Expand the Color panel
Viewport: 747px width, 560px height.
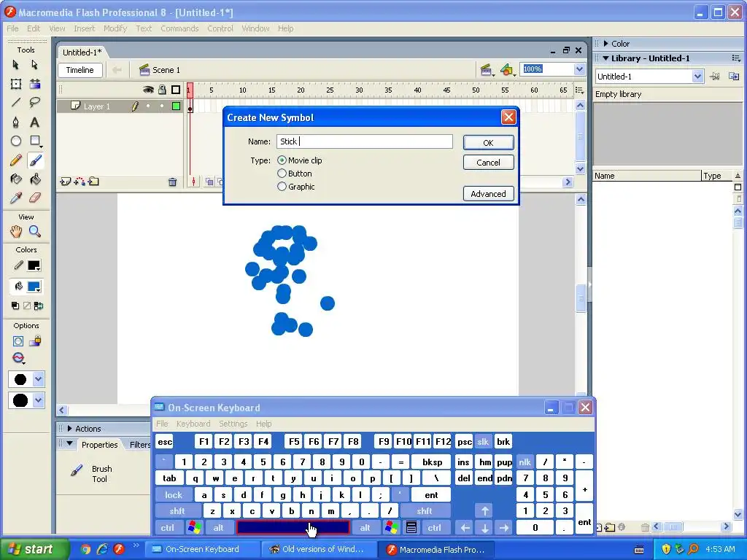pos(606,43)
